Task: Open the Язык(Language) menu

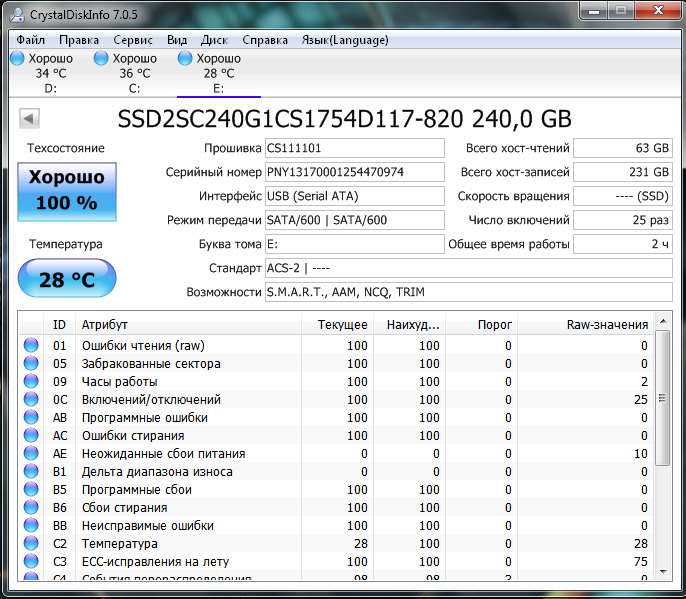Action: [x=345, y=40]
